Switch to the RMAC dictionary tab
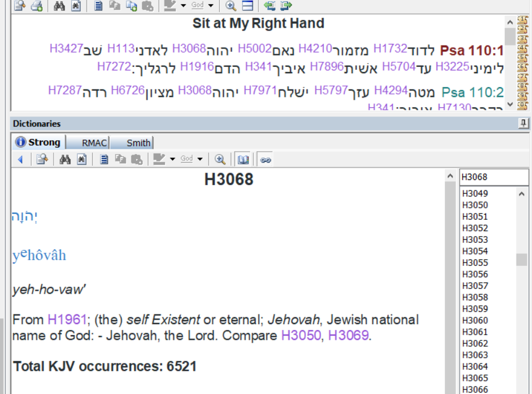Screen dimensions: 532x394 [x=94, y=142]
